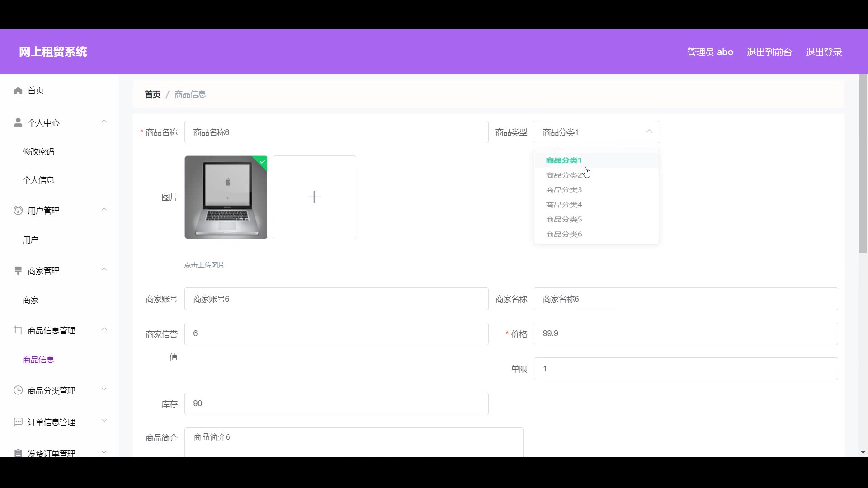The image size is (868, 488).
Task: Click the green checkmark on laptop image
Action: [x=263, y=161]
